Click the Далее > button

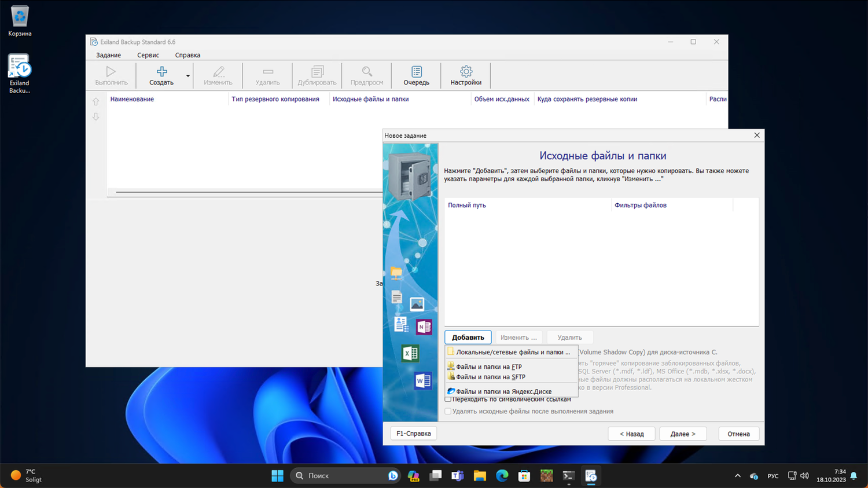(x=683, y=434)
